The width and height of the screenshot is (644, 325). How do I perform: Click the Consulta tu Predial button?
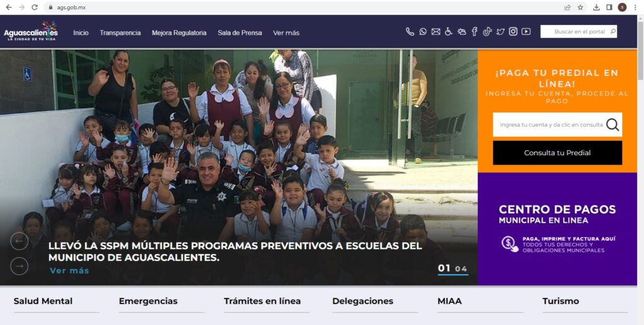(x=557, y=153)
